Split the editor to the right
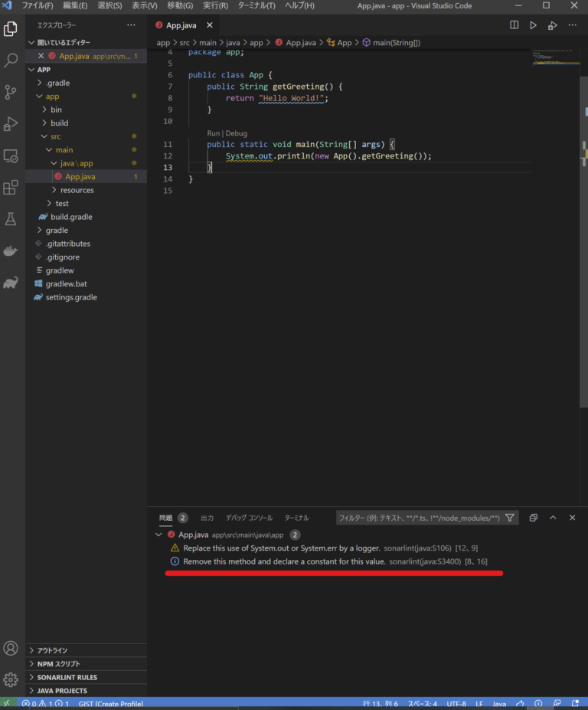The image size is (588, 710). coord(514,25)
